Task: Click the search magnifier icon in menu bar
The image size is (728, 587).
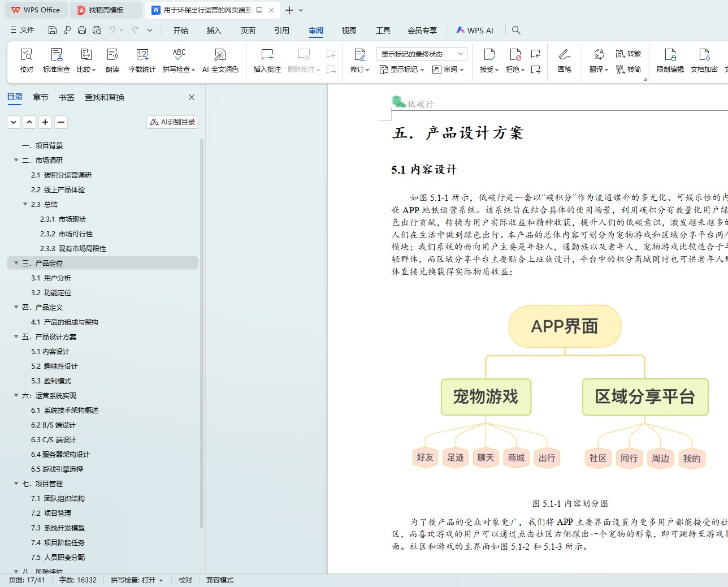Action: click(x=516, y=31)
